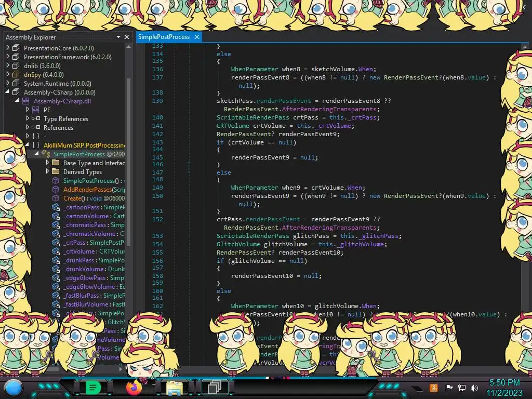
Task: Open File Explorer from the taskbar
Action: [174, 388]
